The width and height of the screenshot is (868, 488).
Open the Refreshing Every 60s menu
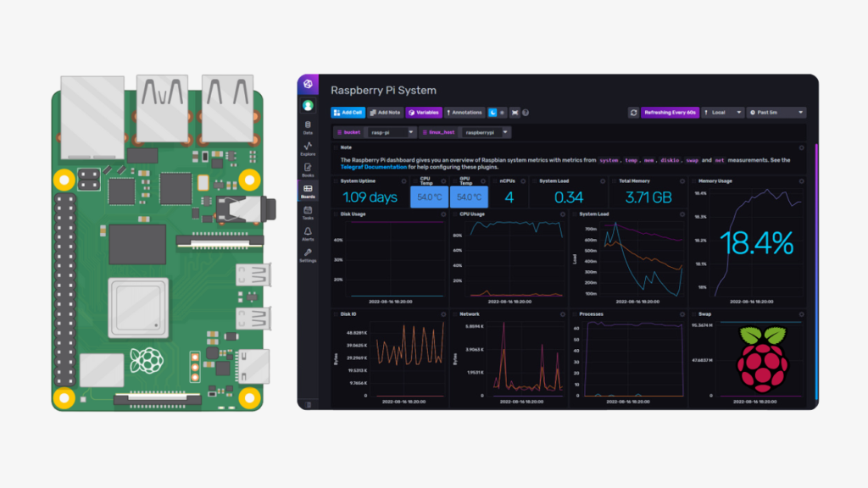[669, 112]
